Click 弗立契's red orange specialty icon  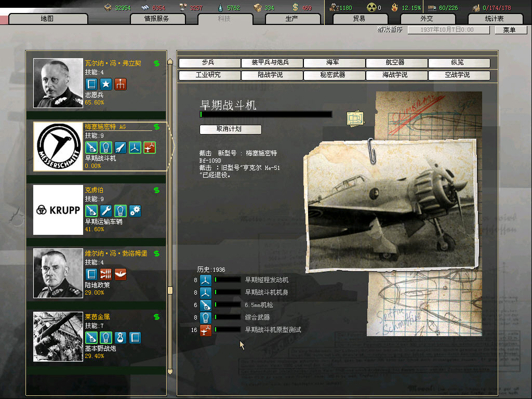point(121,84)
